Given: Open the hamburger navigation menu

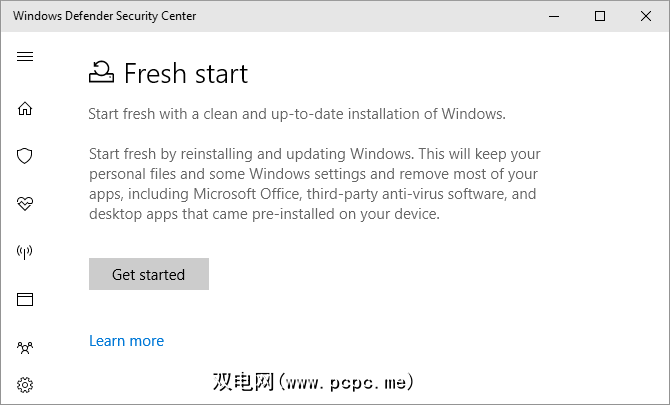Looking at the screenshot, I should (x=25, y=57).
